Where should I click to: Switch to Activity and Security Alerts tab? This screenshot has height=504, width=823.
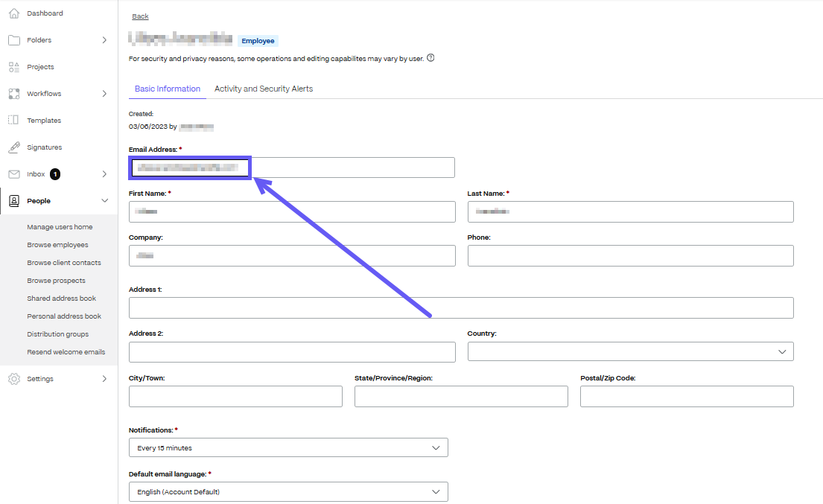pos(264,89)
